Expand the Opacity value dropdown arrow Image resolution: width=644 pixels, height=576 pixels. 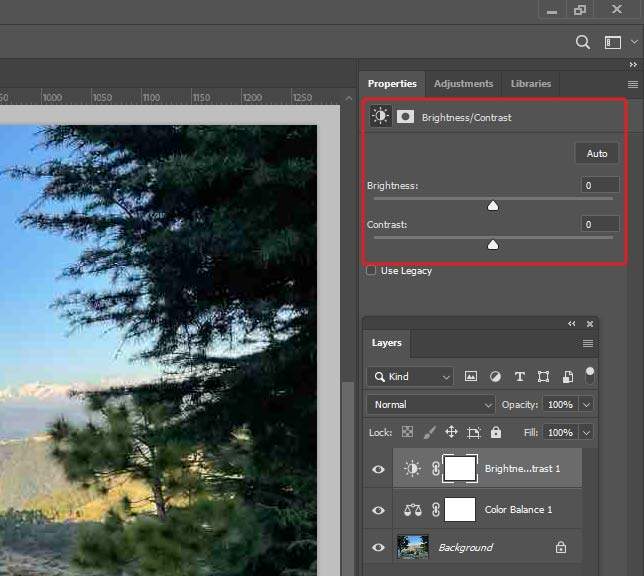coord(586,405)
